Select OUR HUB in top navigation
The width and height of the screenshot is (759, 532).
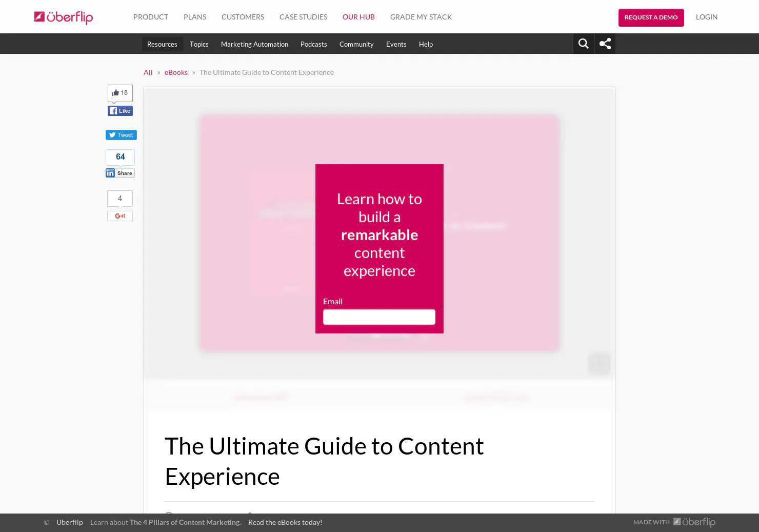[x=358, y=17]
